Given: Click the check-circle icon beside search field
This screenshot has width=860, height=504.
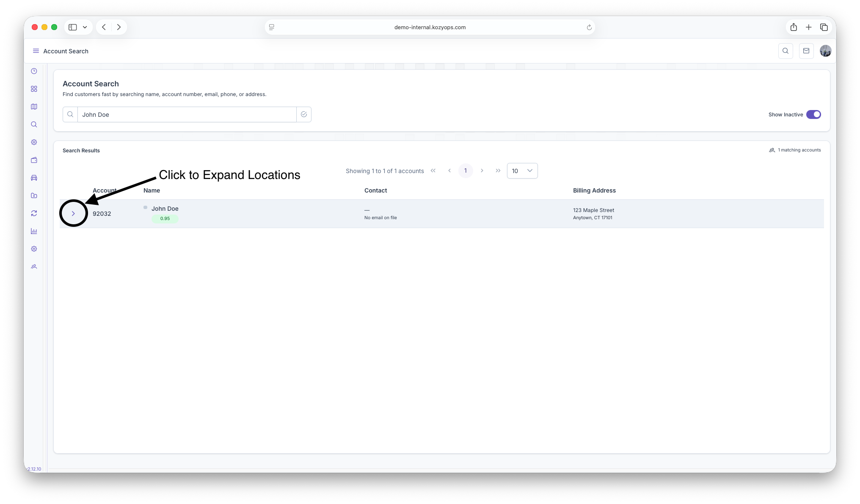Looking at the screenshot, I should [x=303, y=115].
